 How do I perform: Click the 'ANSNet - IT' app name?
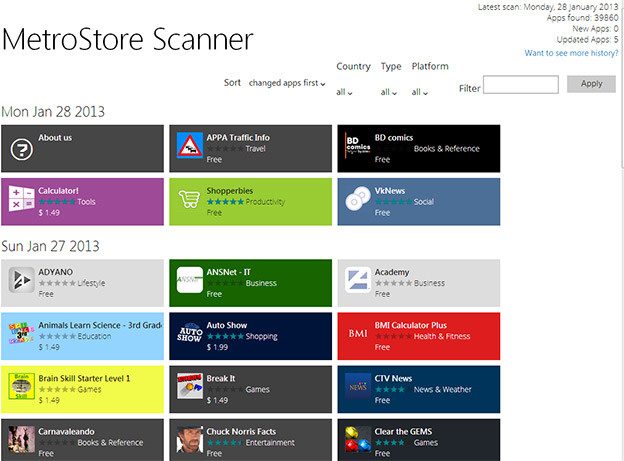tap(228, 272)
